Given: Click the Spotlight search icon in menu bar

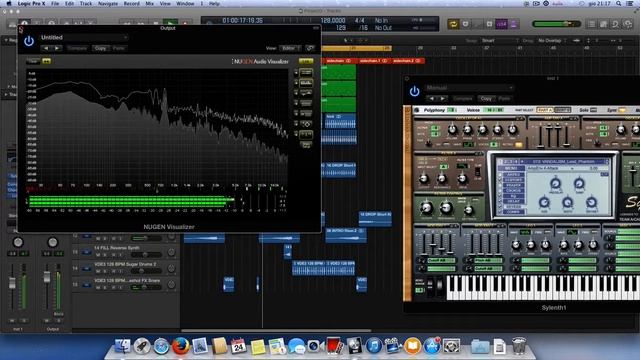Looking at the screenshot, I should [x=619, y=3].
